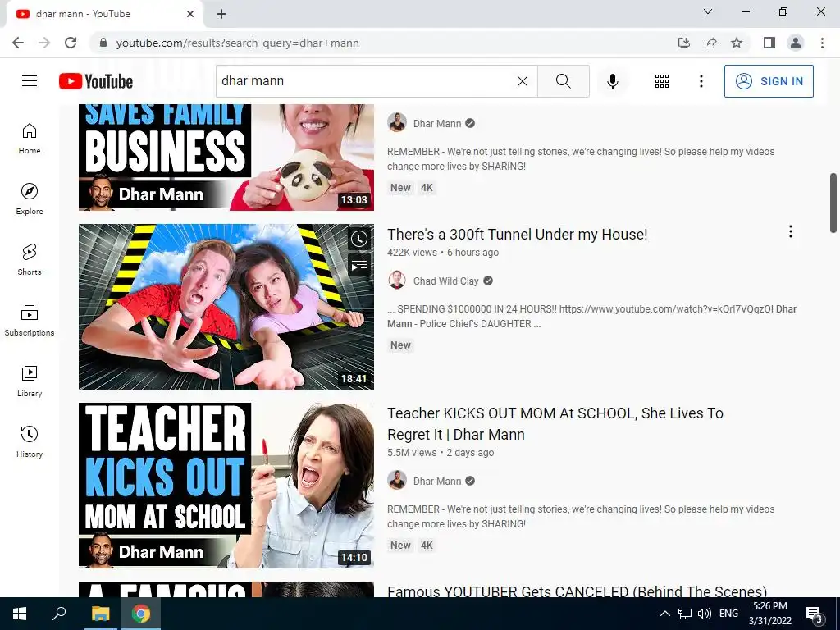Start voice search with microphone
The height and width of the screenshot is (630, 840).
(612, 81)
